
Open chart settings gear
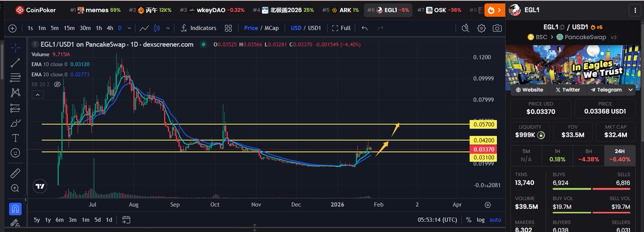click(x=481, y=28)
